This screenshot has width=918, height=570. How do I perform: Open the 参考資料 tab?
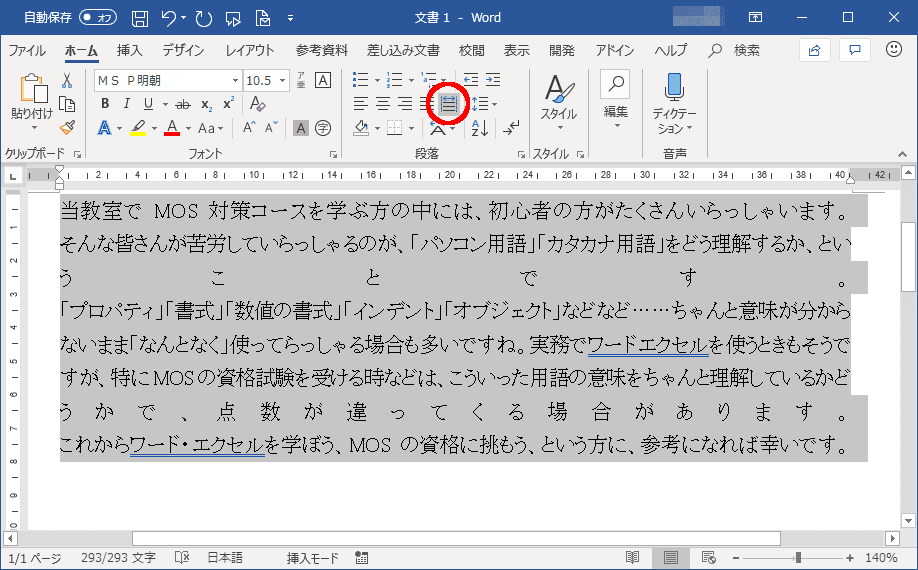321,51
